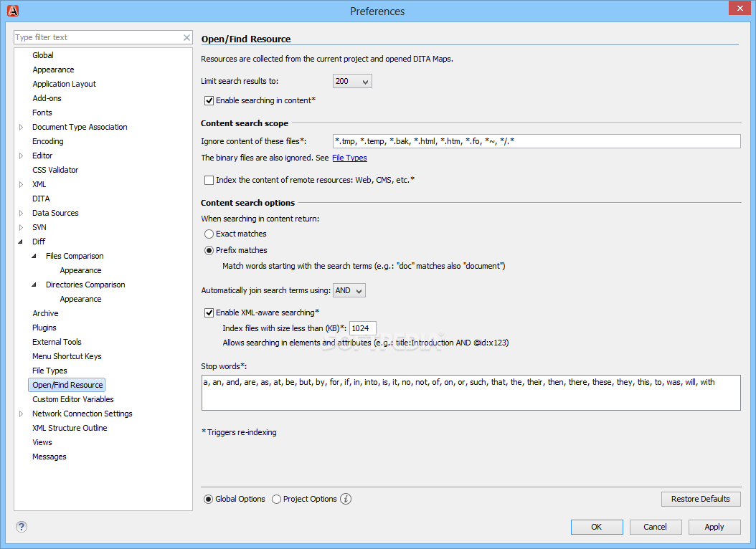The width and height of the screenshot is (756, 549).
Task: Click the Oxygen application icon in title bar
Action: click(13, 11)
